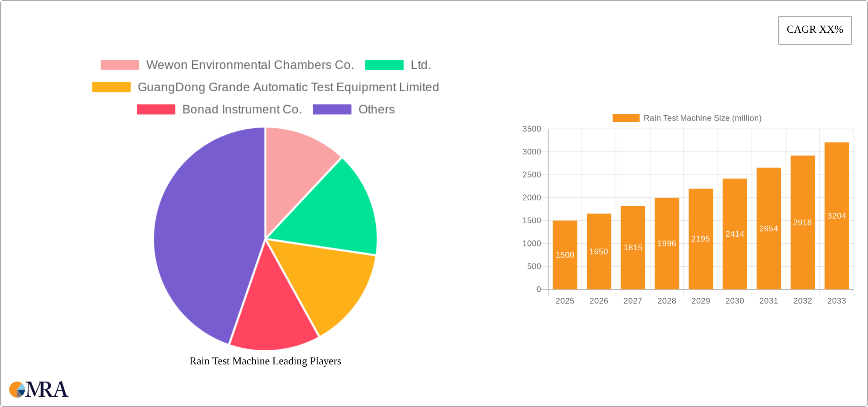The width and height of the screenshot is (868, 407).
Task: Open the GuangDong Grande Automatic Test Equipment label
Action: coord(289,87)
